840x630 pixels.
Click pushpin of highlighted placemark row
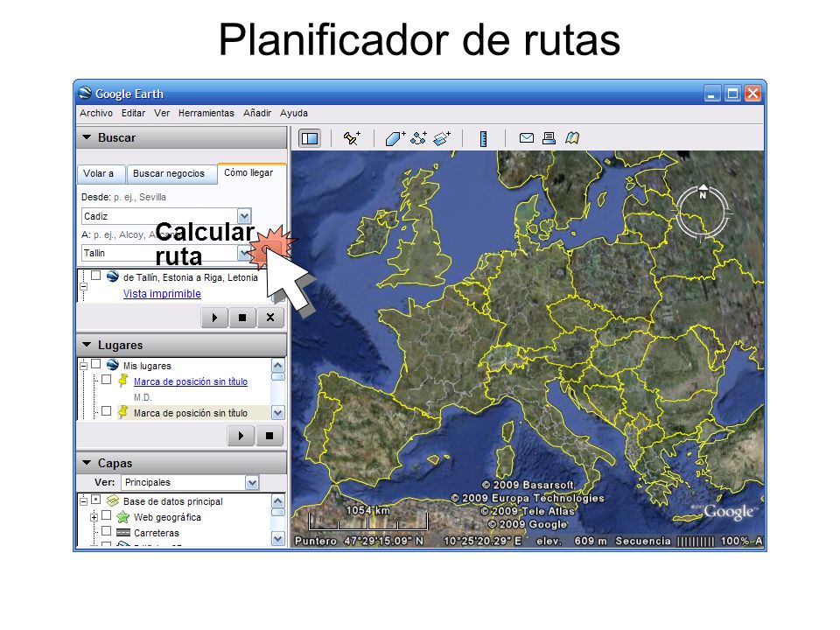123,412
